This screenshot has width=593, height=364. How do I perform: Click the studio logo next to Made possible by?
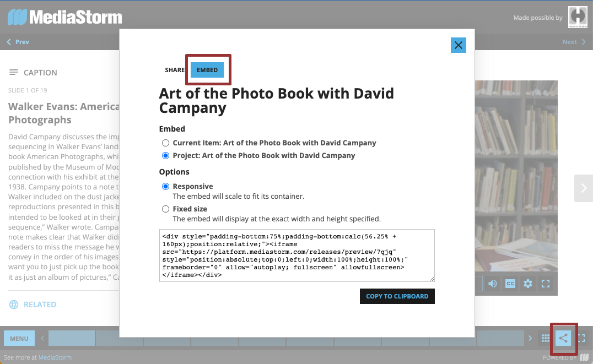coord(578,17)
